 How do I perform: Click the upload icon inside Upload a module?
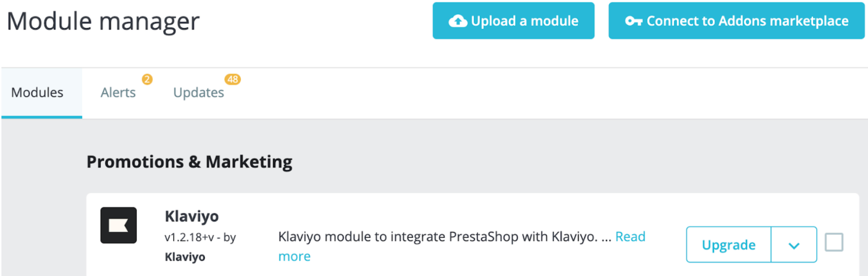point(458,20)
